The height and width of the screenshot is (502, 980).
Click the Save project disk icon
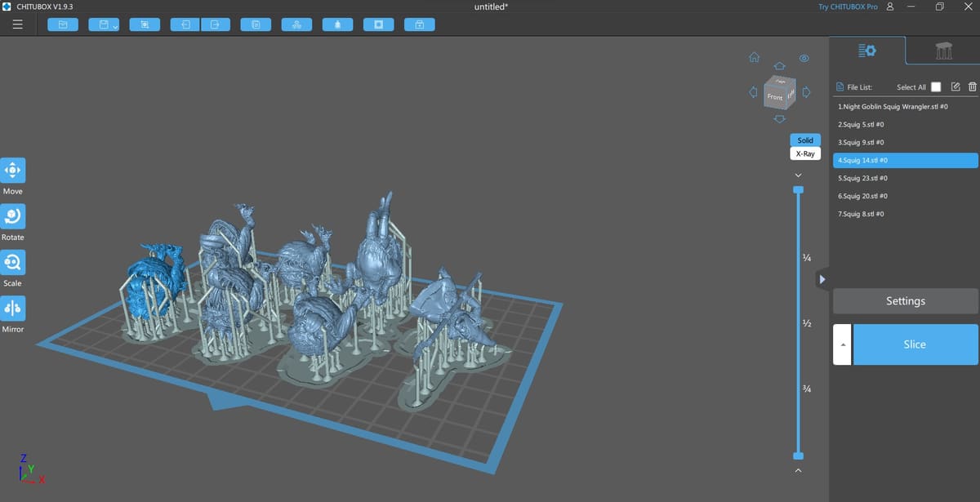[104, 24]
